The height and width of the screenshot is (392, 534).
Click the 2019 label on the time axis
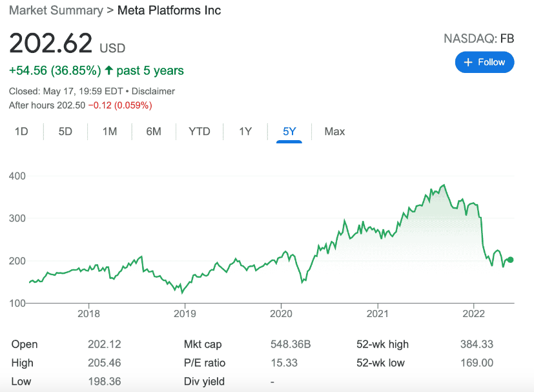point(185,314)
